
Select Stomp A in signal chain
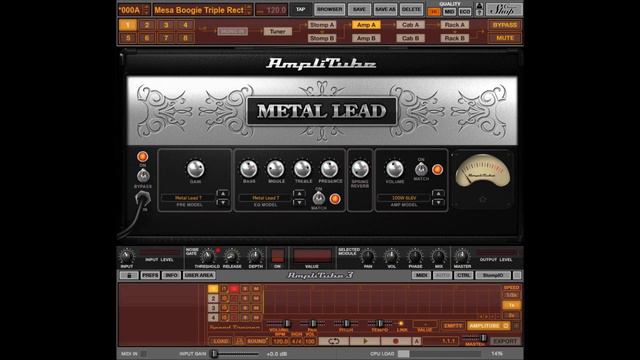(x=322, y=25)
